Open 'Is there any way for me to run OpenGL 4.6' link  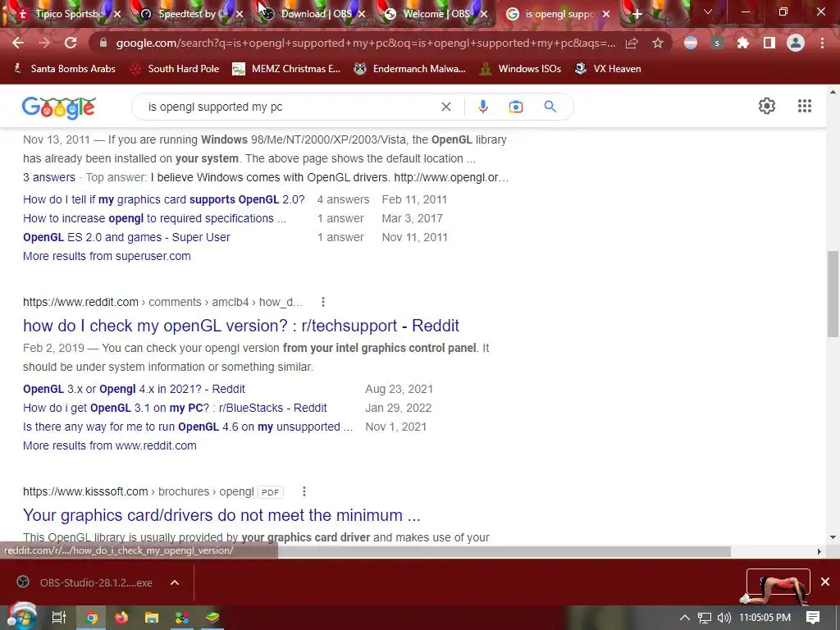(188, 427)
